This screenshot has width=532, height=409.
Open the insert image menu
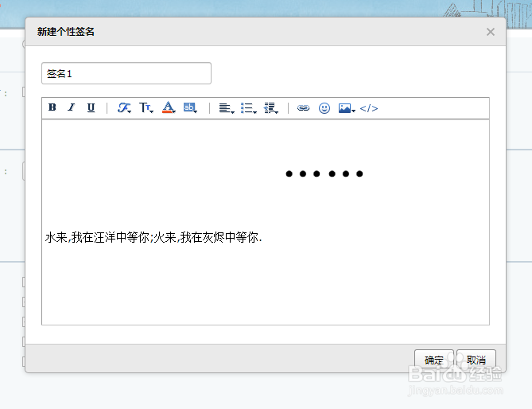(347, 108)
